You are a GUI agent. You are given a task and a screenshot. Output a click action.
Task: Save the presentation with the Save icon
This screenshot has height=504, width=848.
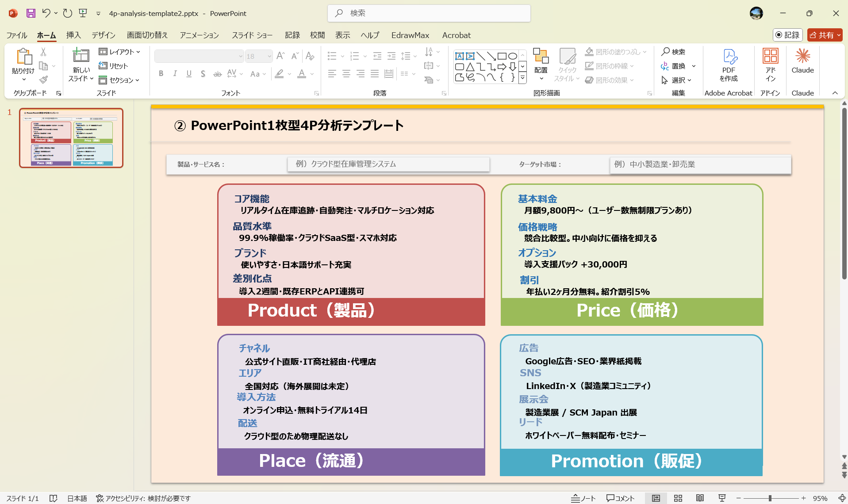click(31, 13)
